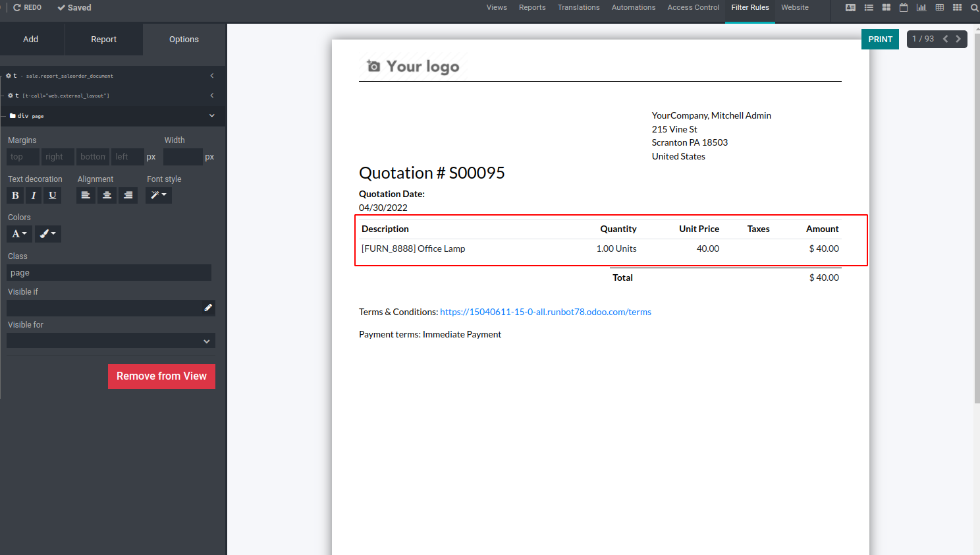Open the font color dropdown
The width and height of the screenshot is (980, 555).
pos(20,234)
